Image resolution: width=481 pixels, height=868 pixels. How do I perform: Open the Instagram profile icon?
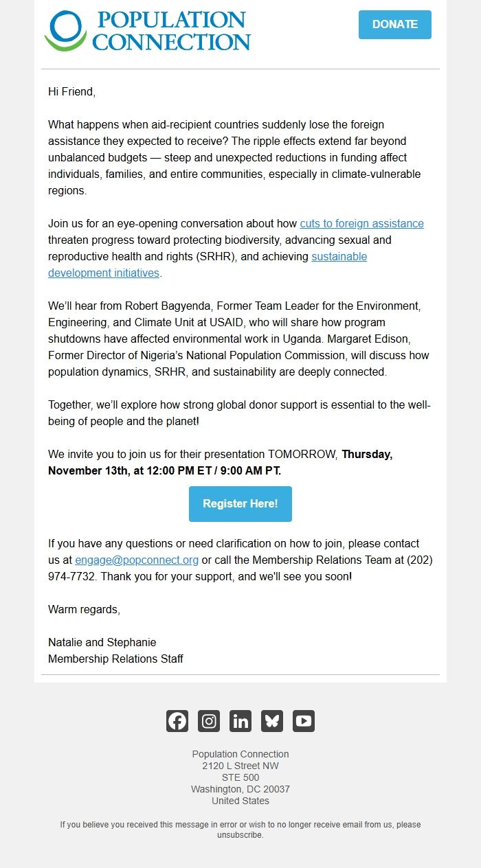point(208,720)
